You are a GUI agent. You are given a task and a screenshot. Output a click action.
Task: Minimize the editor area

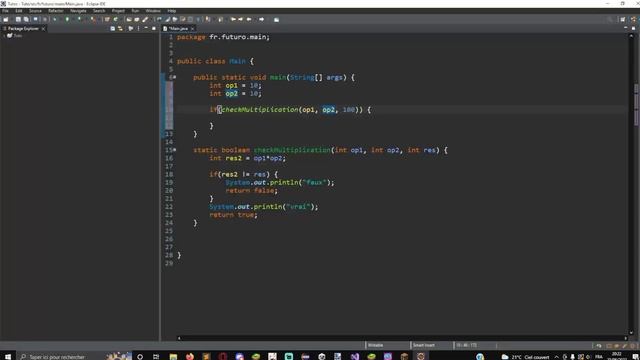pyautogui.click(x=625, y=28)
